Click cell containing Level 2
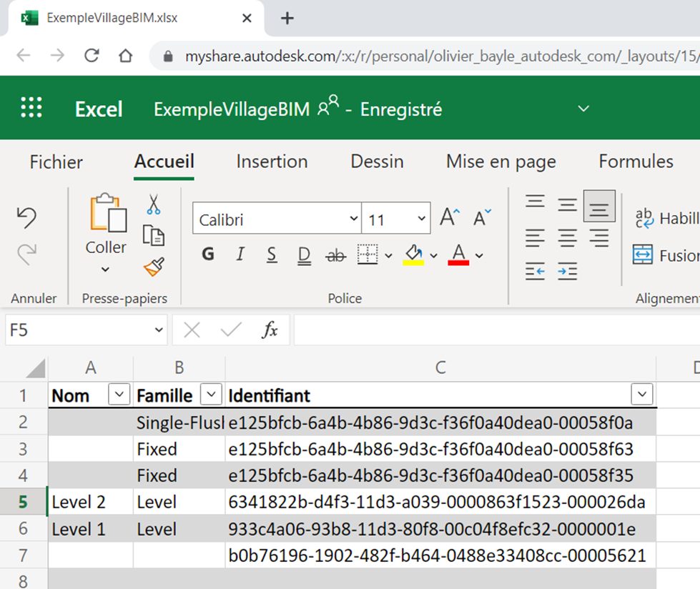The image size is (700, 589). (90, 502)
